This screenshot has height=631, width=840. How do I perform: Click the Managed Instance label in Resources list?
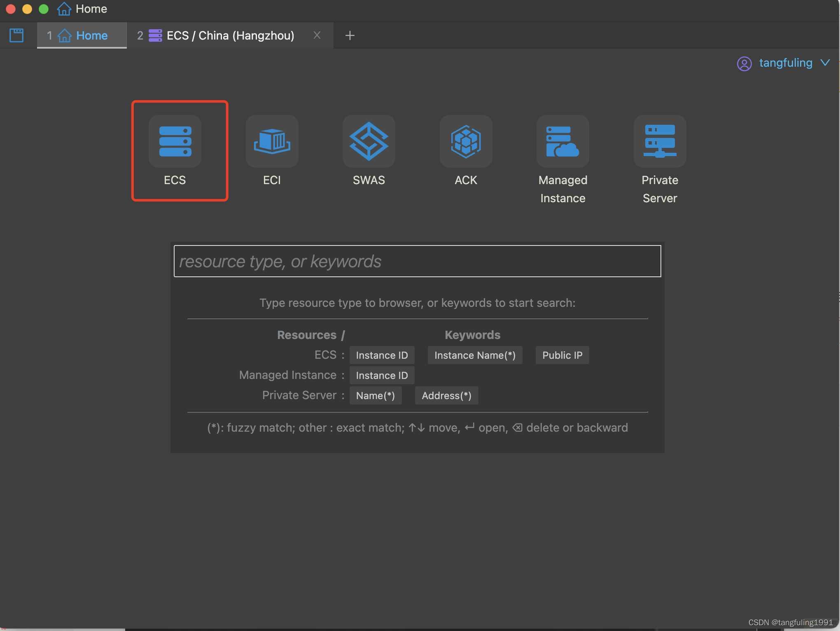pos(288,375)
